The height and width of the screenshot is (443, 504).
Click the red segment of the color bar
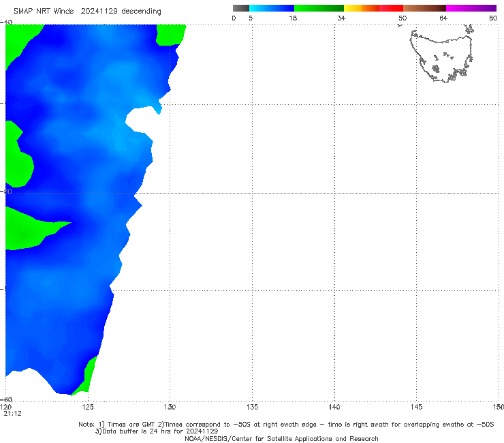coord(391,8)
